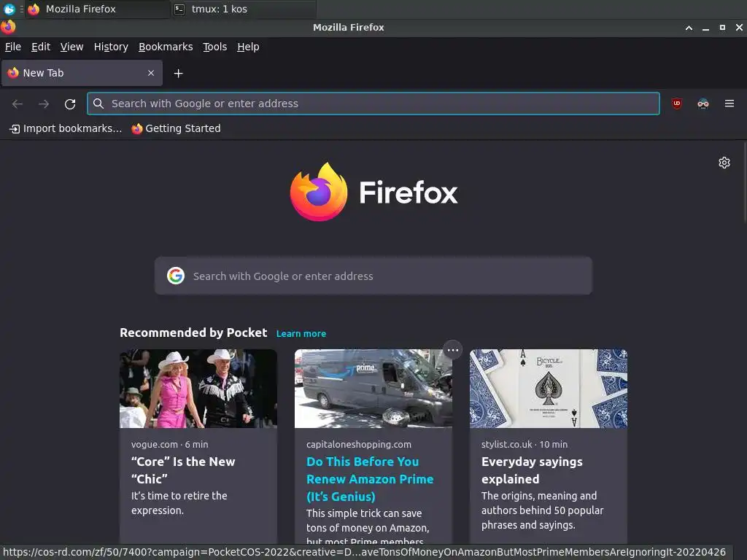
Task: Click the Import bookmarks arrow icon
Action: click(x=15, y=128)
